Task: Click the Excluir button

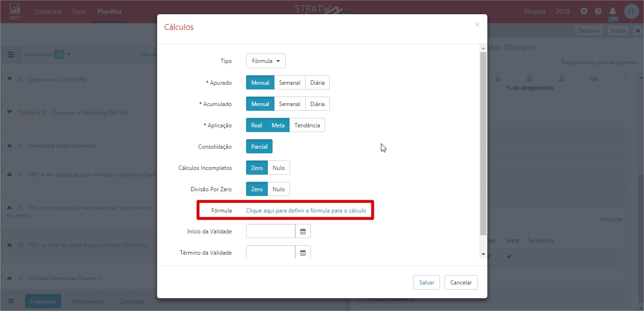Action: pos(618,31)
